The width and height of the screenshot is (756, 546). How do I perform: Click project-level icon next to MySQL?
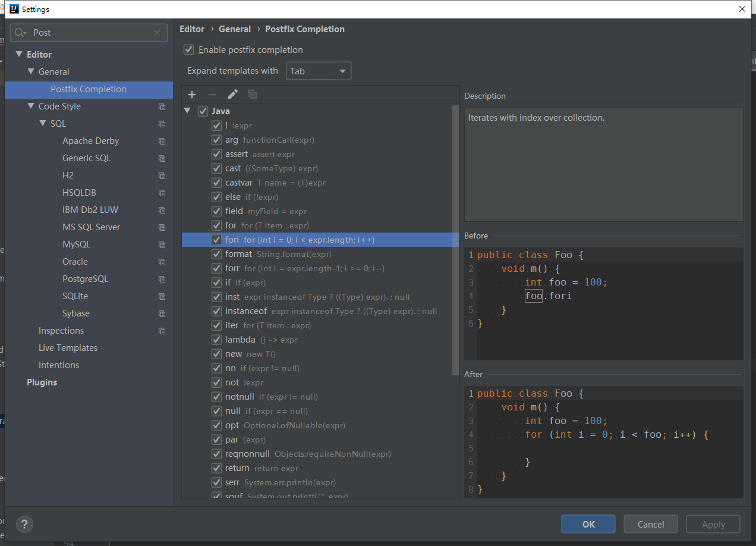point(162,244)
